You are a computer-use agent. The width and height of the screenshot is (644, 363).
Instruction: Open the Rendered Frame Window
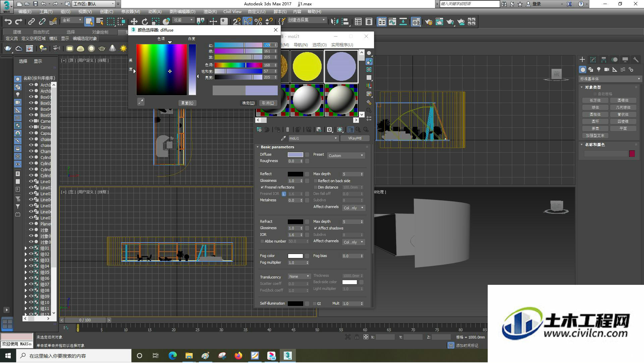pyautogui.click(x=439, y=22)
